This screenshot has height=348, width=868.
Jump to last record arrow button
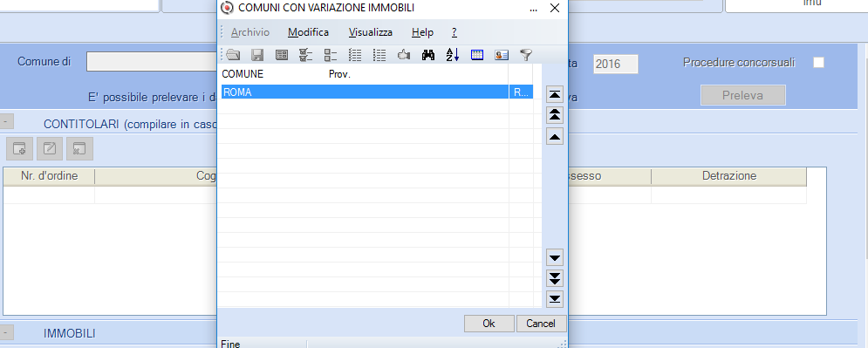pyautogui.click(x=555, y=299)
